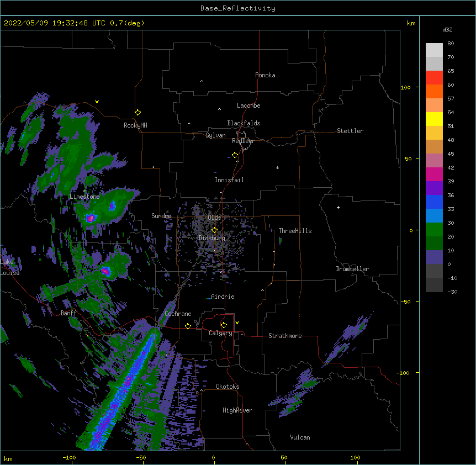
Task: Click the Sylvan label on the map
Action: point(215,135)
